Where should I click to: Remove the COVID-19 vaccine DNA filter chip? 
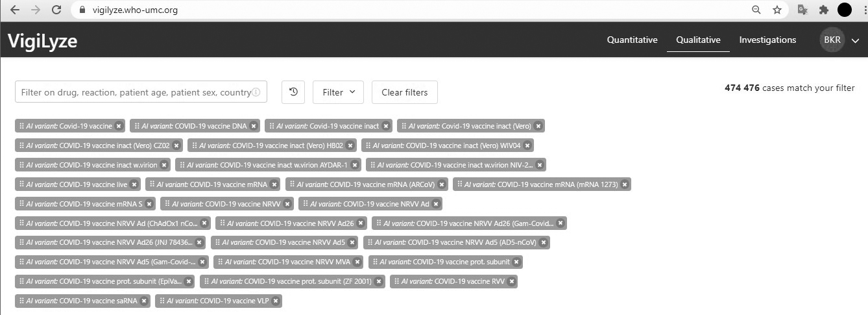coord(254,126)
